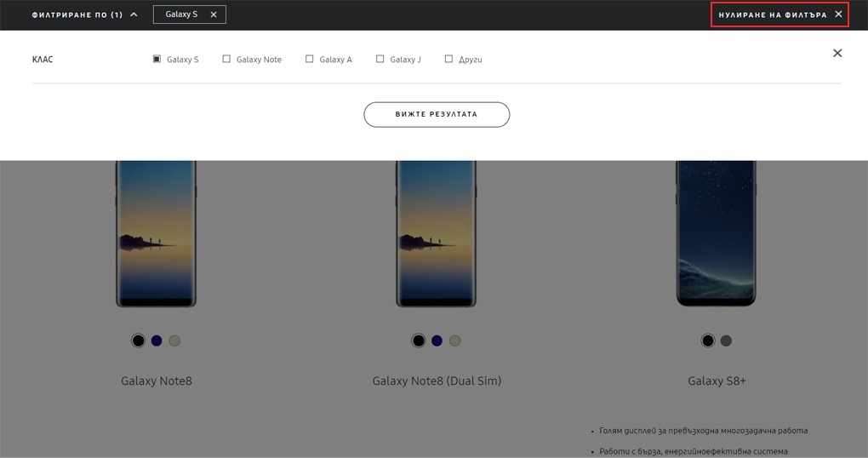Select the Други checkbox
This screenshot has width=868, height=458.
click(x=448, y=59)
